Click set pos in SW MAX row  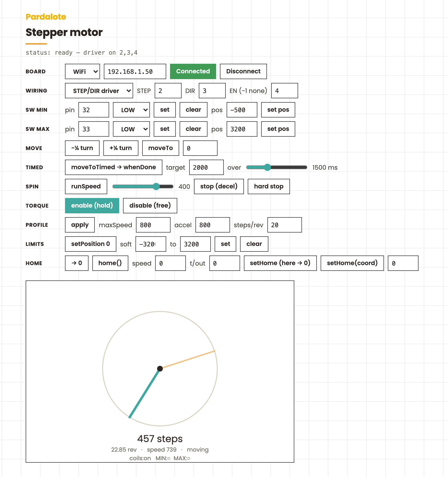[278, 129]
